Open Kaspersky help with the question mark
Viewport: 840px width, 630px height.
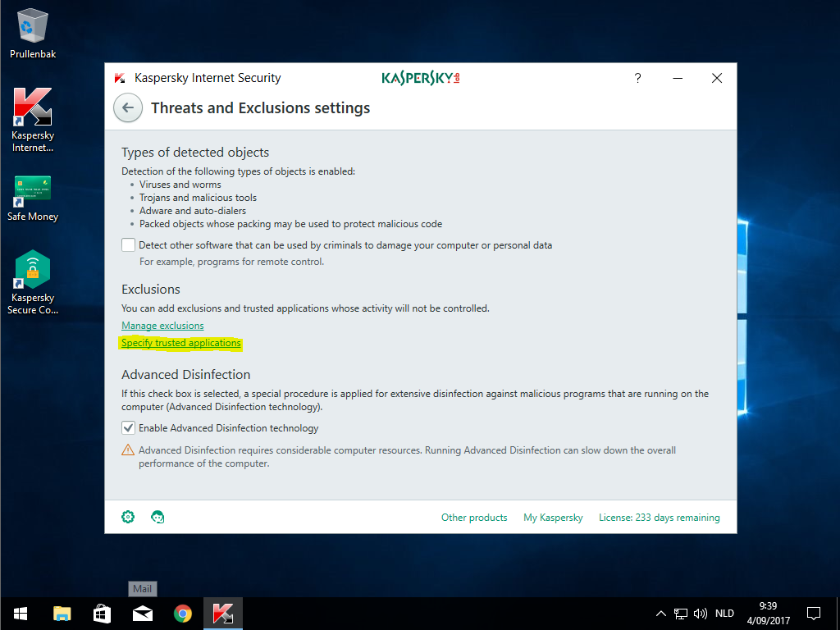pos(637,78)
